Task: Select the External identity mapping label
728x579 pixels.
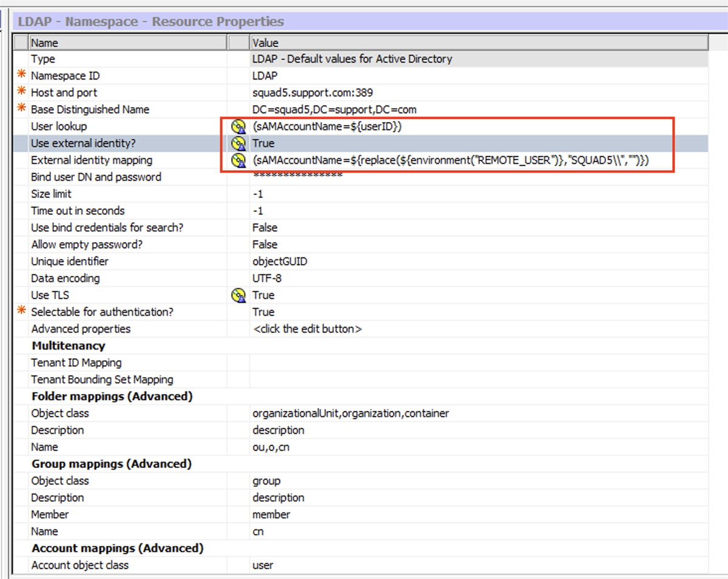Action: click(92, 161)
